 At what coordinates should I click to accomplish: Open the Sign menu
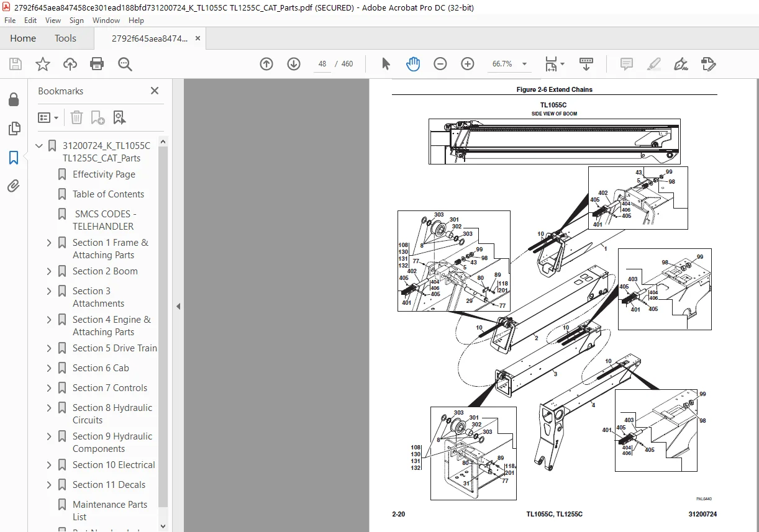[76, 20]
